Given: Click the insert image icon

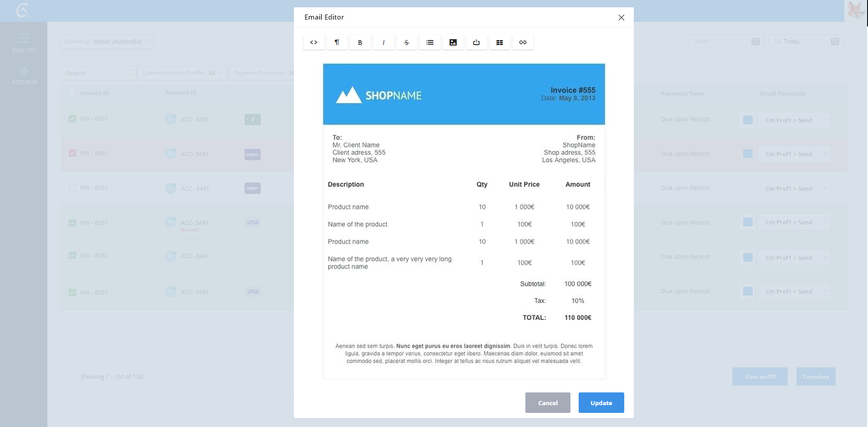Looking at the screenshot, I should (453, 42).
